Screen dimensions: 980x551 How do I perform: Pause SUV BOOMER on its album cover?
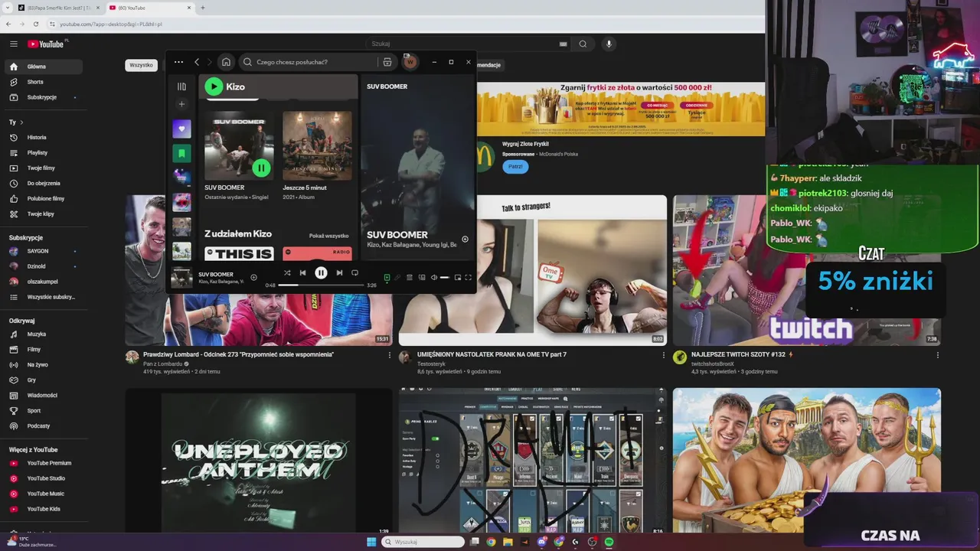pos(261,168)
